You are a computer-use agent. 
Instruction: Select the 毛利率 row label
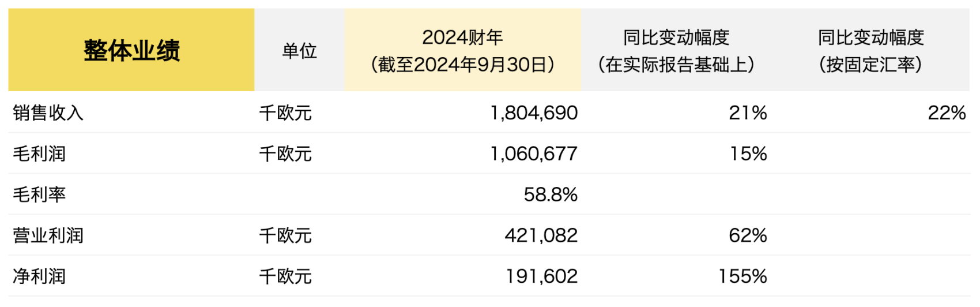tap(39, 194)
